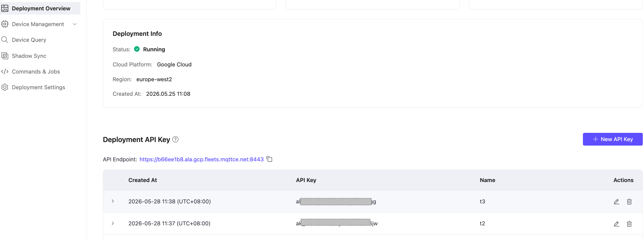Image resolution: width=644 pixels, height=239 pixels.
Task: Click the Deployment Overview dashboard icon
Action: point(5,8)
